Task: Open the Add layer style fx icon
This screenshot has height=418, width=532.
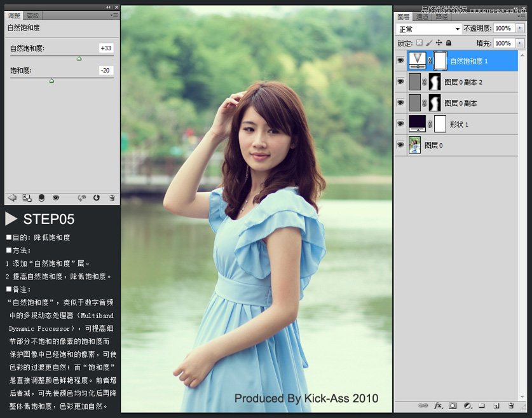Action: 437,406
